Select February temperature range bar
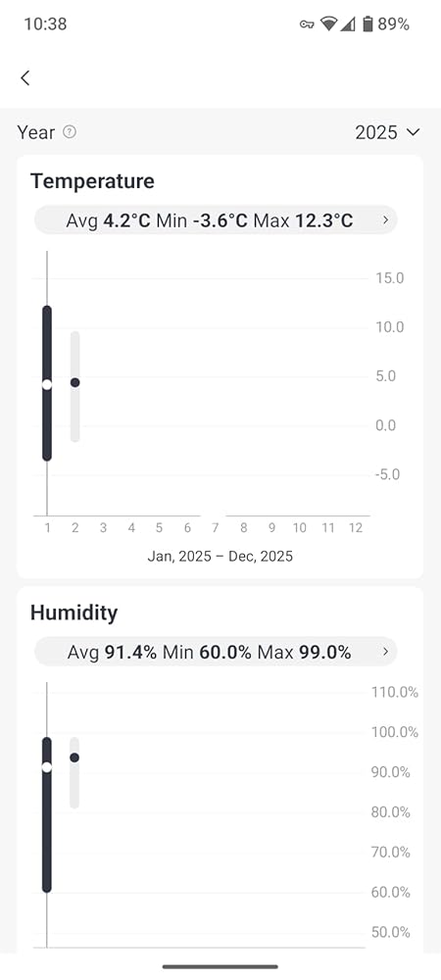This screenshot has height=980, width=441. (x=74, y=386)
